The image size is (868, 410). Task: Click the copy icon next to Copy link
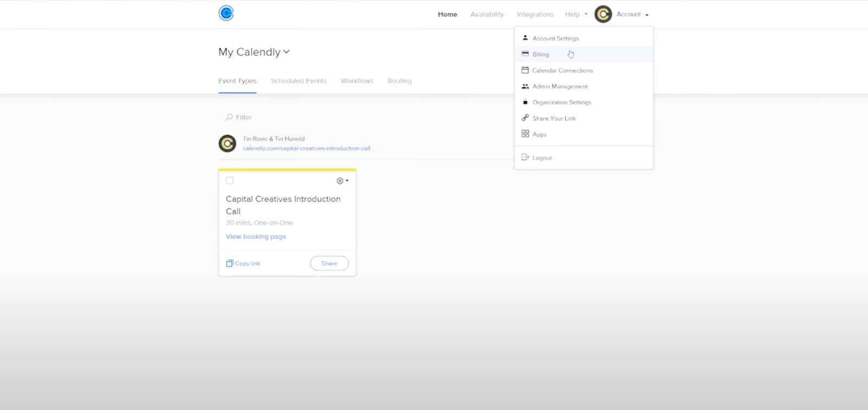point(229,263)
